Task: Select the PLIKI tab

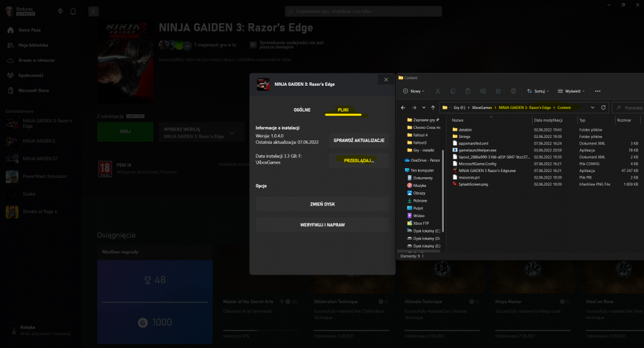Action: pos(343,110)
